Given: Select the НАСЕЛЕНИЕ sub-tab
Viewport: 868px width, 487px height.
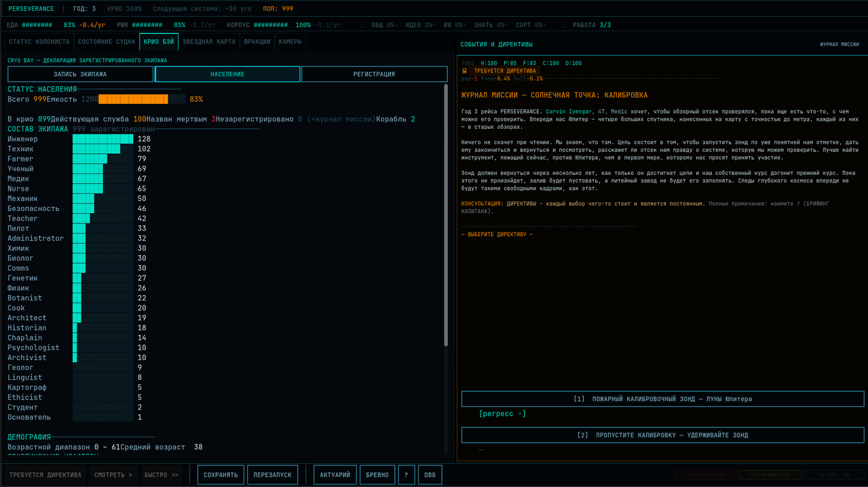Looking at the screenshot, I should click(x=227, y=75).
